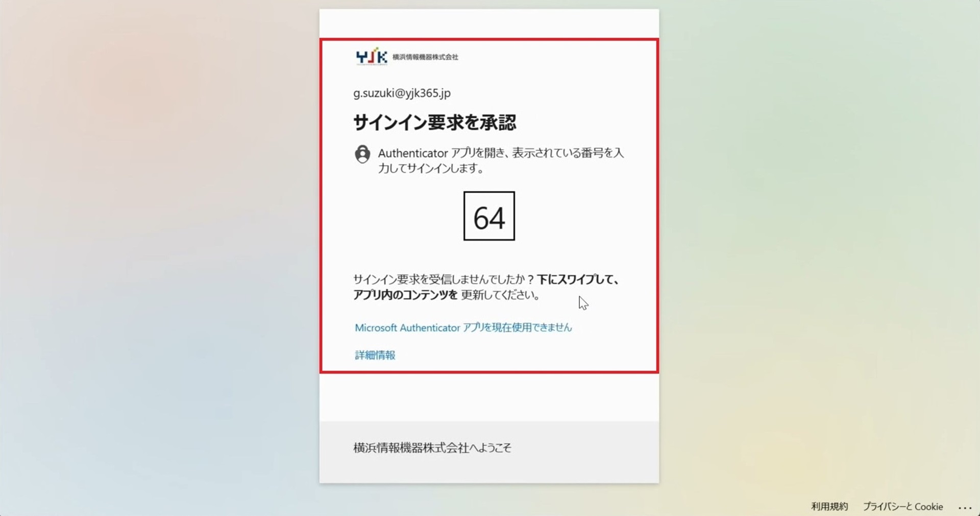Click the 横浜情報機器株式会社 text beside logo

point(425,57)
